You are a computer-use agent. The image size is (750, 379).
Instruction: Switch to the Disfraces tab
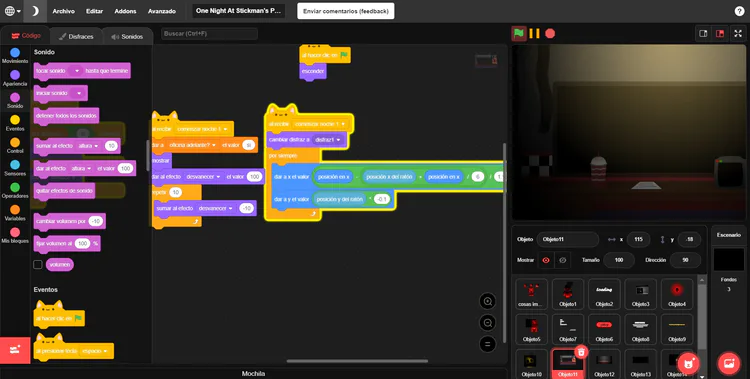[77, 36]
